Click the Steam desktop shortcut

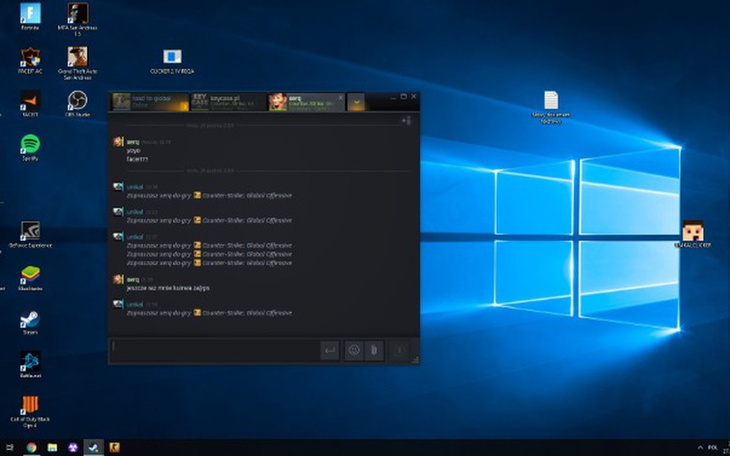(x=30, y=321)
